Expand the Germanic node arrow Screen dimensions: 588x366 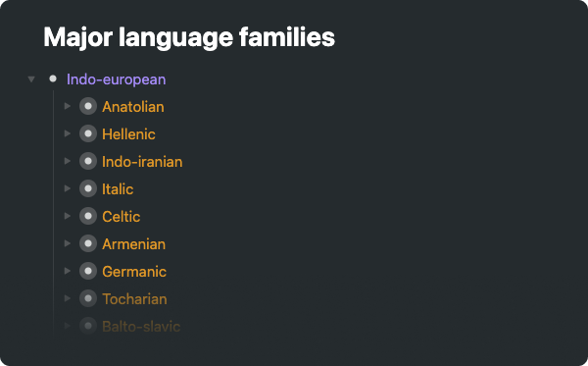click(68, 271)
